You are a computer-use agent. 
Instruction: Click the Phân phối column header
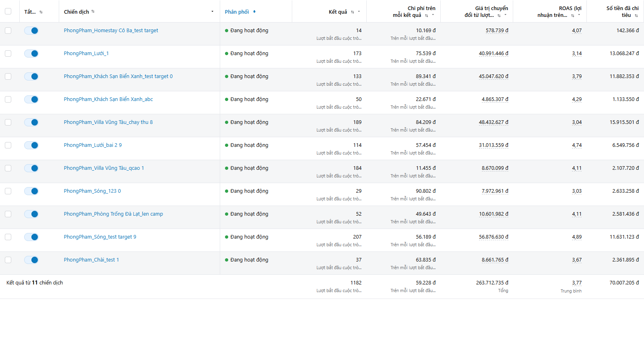237,12
